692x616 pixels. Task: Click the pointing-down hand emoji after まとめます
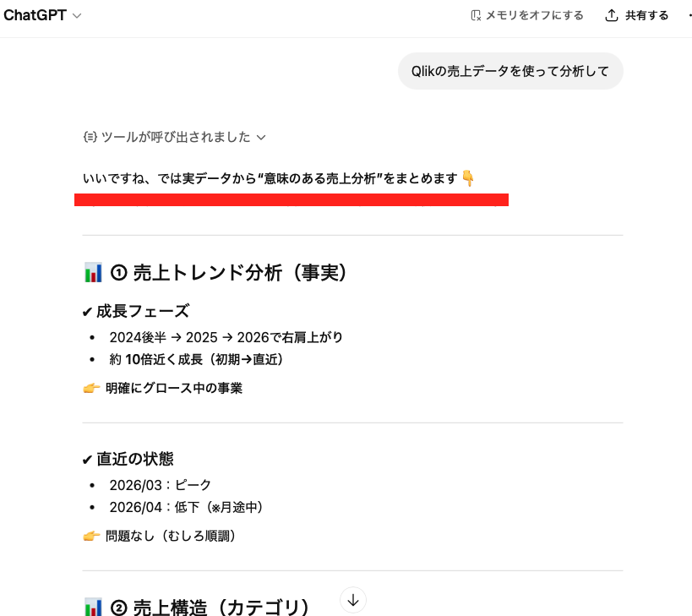[x=468, y=178]
